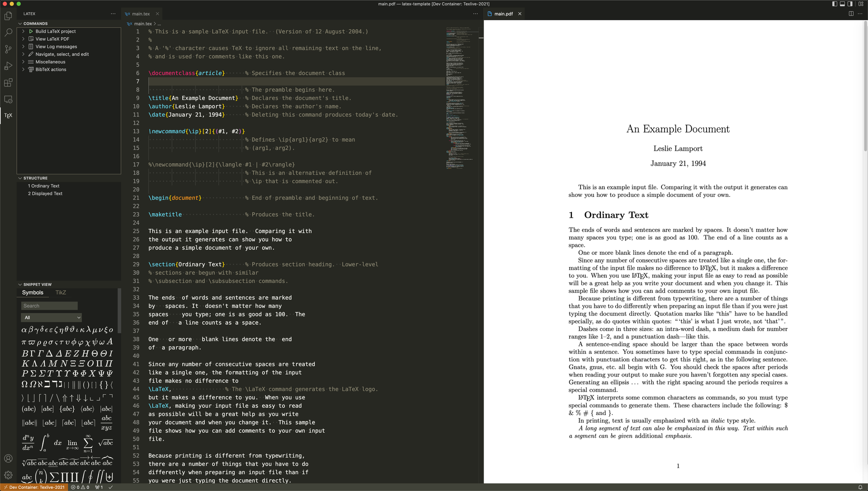This screenshot has height=491, width=868.
Task: Open Source Control in activity bar
Action: [x=8, y=49]
